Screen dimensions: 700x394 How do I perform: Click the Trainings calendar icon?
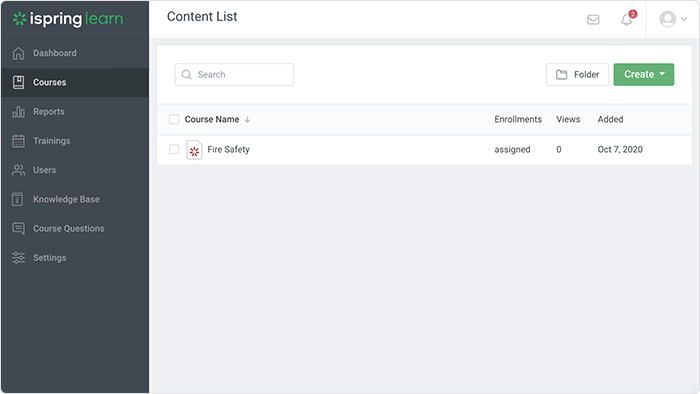18,141
